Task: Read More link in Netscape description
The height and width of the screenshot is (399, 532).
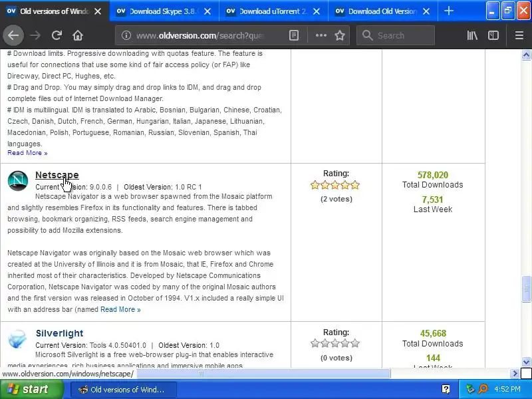Action: coord(120,309)
